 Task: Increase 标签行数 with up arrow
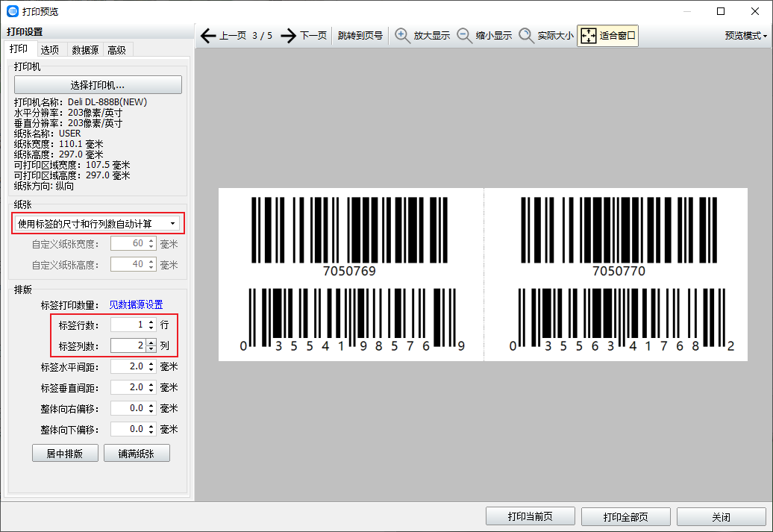click(151, 322)
